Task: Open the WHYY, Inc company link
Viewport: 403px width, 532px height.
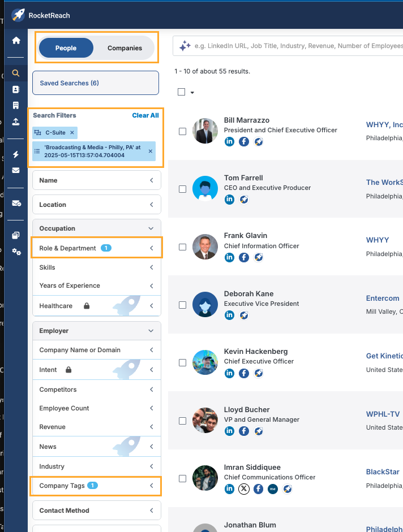Action: (x=384, y=124)
